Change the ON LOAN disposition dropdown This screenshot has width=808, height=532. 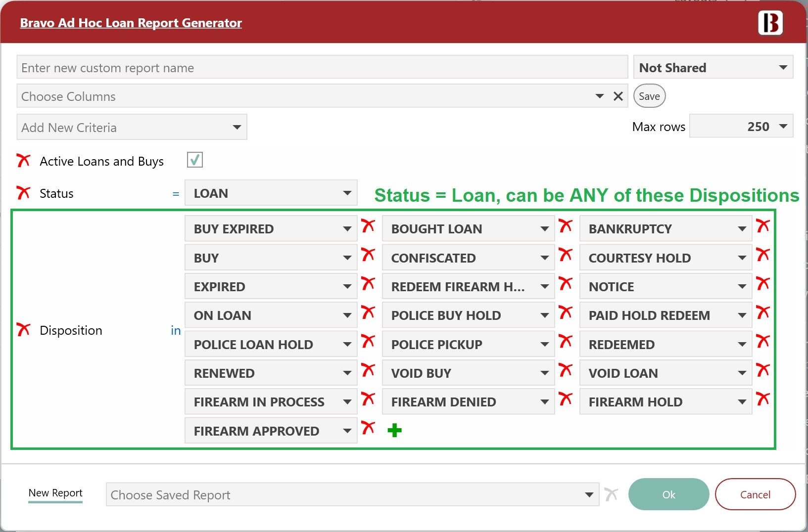pyautogui.click(x=271, y=315)
